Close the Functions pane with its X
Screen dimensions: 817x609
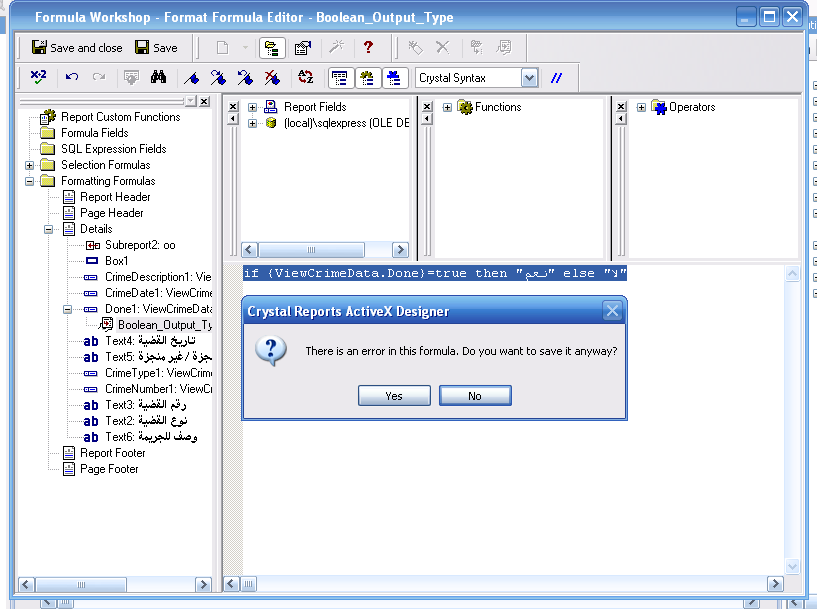427,106
